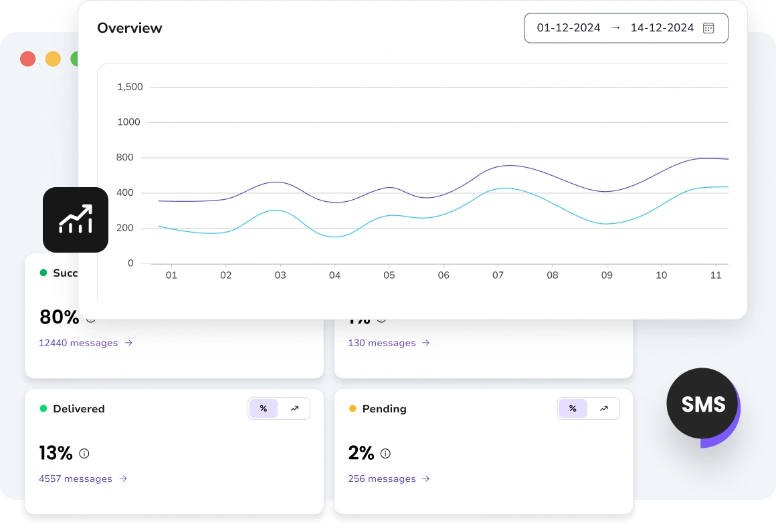Click the info icon next to 13% Delivered
776x532 pixels.
[84, 454]
